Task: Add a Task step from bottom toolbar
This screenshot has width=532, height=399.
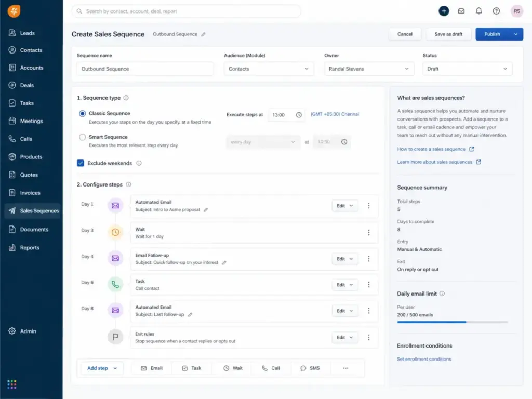Action: (x=192, y=368)
